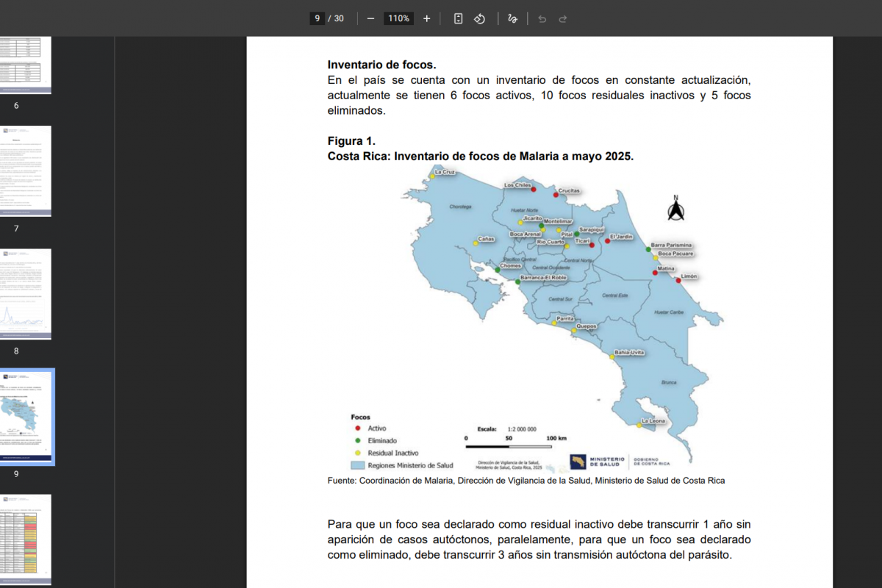Click the 110% zoom level field

[x=398, y=18]
